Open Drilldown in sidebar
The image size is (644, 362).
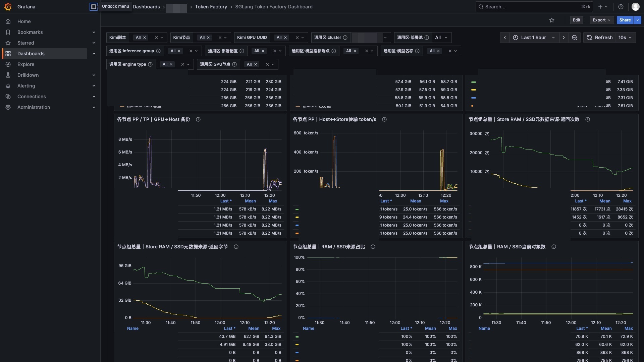(28, 75)
